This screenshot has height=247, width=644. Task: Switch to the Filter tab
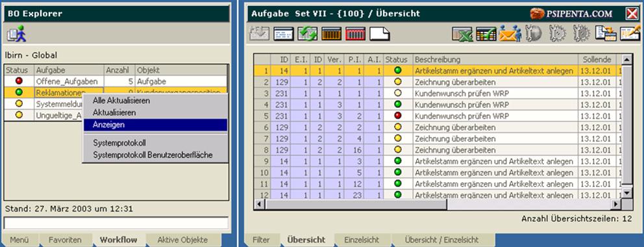[261, 240]
